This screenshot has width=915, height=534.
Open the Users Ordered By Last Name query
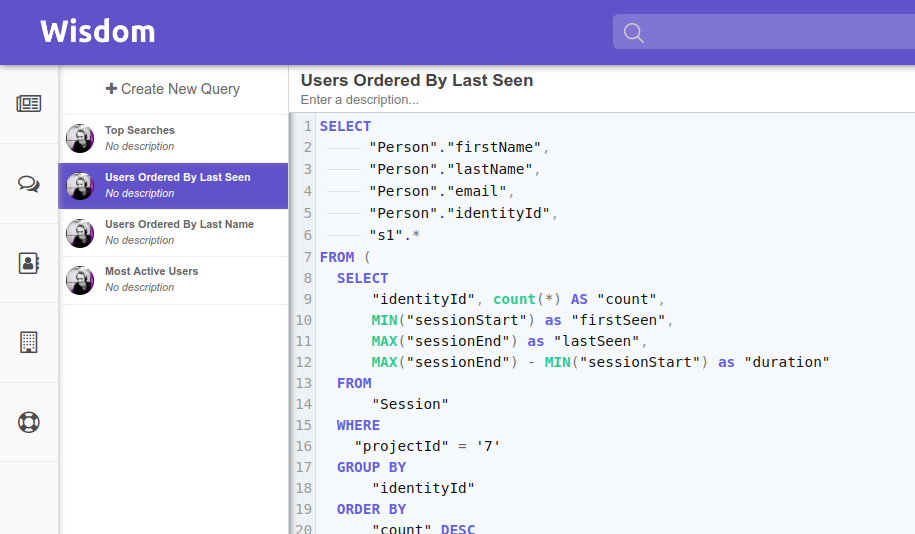click(173, 233)
